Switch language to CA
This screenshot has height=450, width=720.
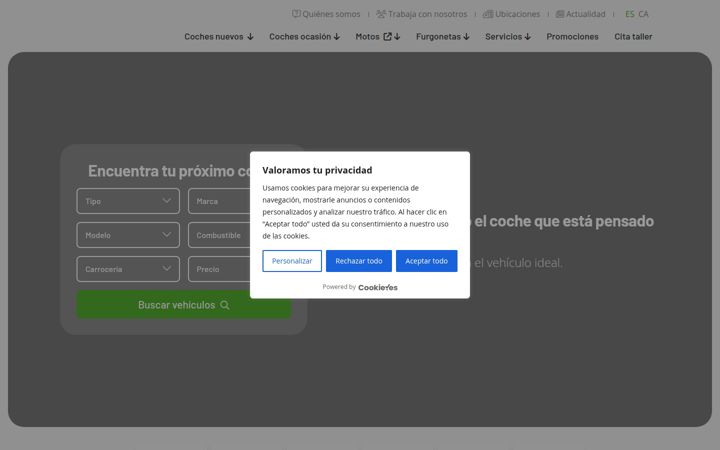(643, 14)
